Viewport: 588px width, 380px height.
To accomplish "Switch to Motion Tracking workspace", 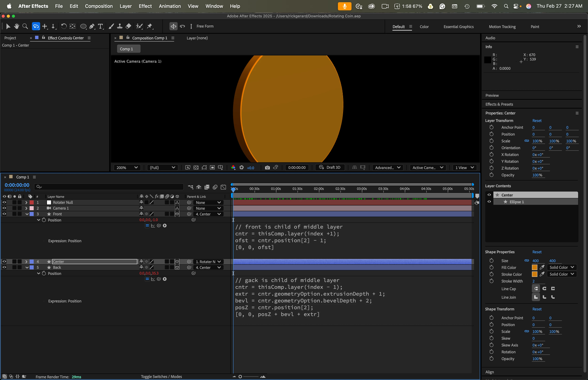I will [x=502, y=27].
